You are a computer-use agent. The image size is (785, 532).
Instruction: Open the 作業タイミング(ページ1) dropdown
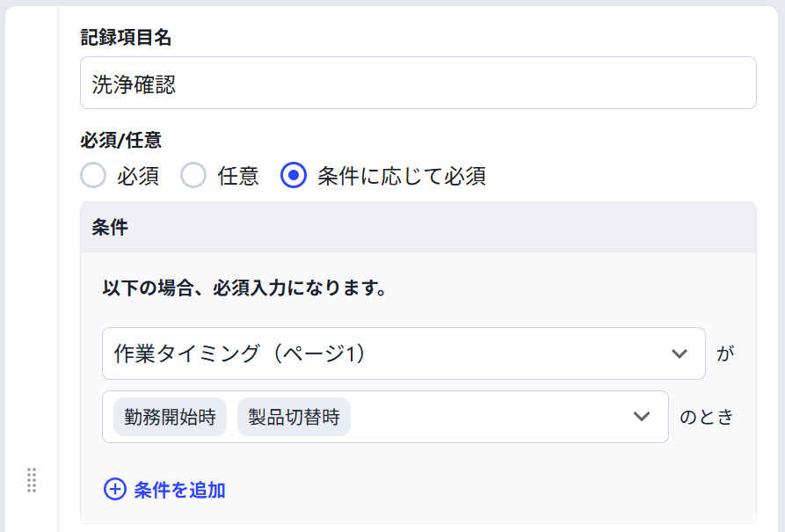[x=403, y=353]
